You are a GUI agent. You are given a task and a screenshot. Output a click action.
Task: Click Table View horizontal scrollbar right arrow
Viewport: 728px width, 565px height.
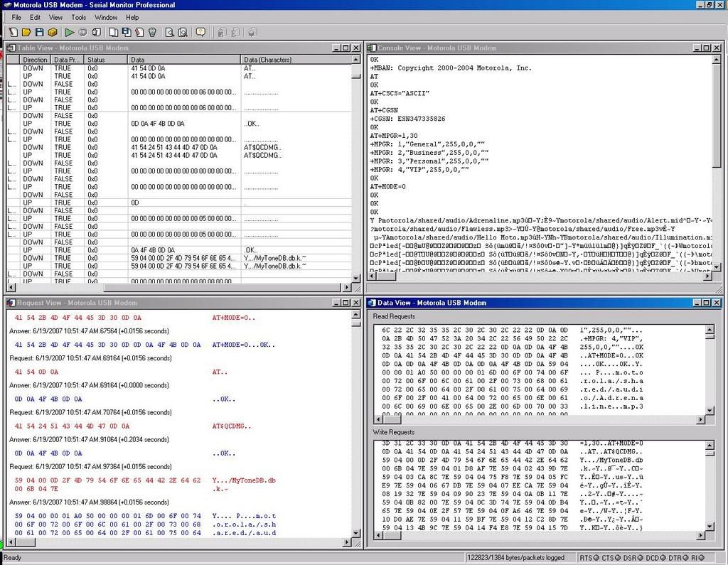[x=347, y=288]
